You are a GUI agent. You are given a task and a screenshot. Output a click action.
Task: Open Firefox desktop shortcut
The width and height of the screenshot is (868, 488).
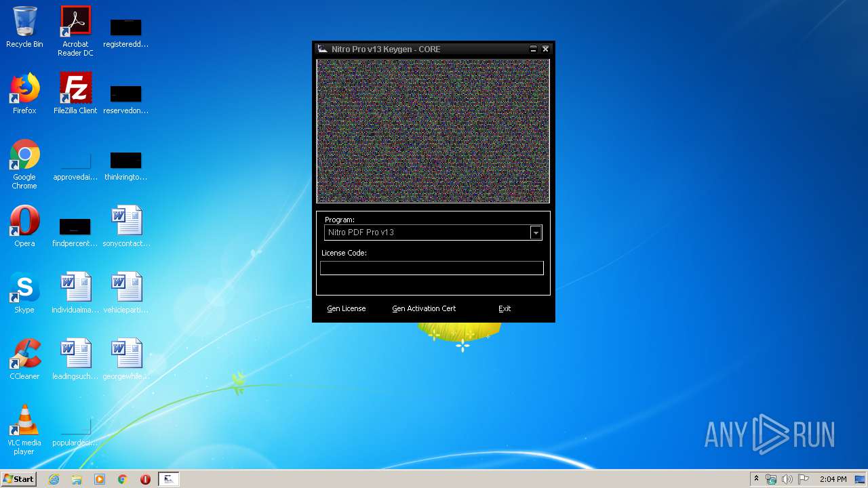(x=24, y=94)
